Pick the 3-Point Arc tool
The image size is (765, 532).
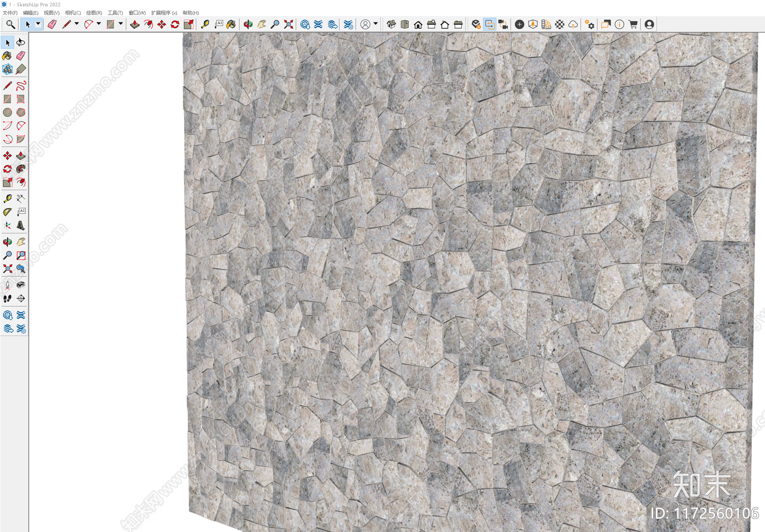pos(7,139)
